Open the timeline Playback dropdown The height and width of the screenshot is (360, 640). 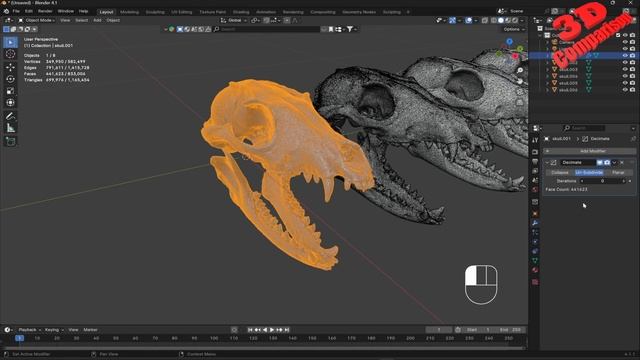[29, 330]
